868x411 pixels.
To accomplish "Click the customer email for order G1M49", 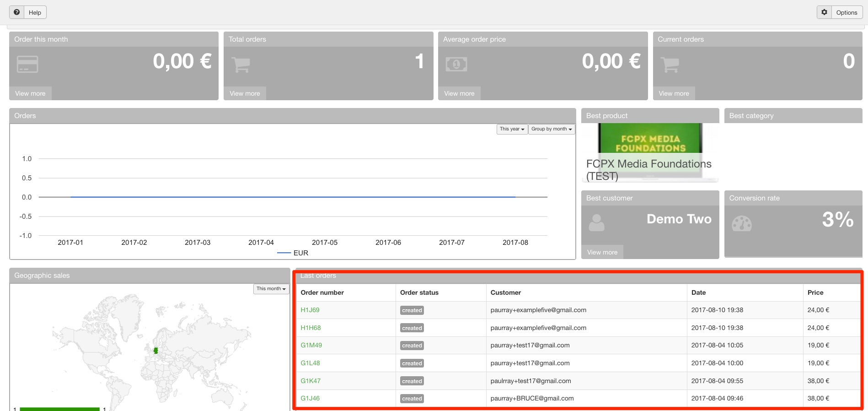I will coord(530,345).
